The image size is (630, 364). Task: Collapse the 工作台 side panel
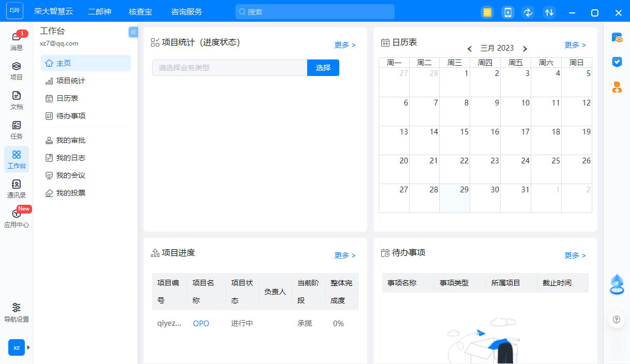click(x=133, y=32)
